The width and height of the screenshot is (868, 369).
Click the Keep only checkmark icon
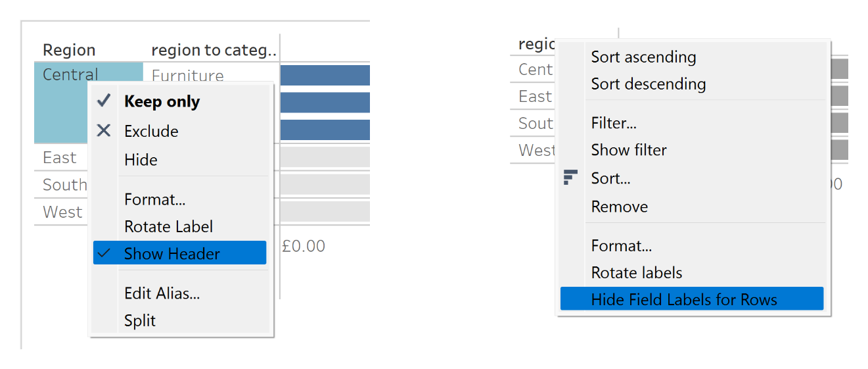coord(104,101)
